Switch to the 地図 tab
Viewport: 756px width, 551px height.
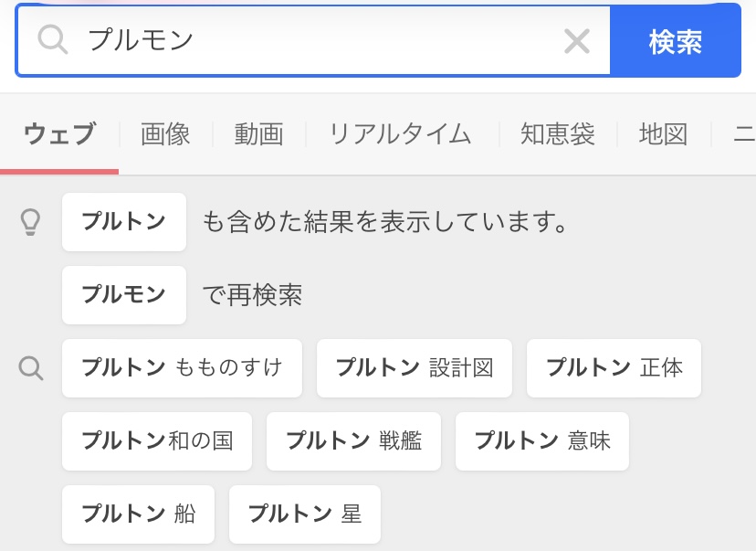click(x=663, y=134)
